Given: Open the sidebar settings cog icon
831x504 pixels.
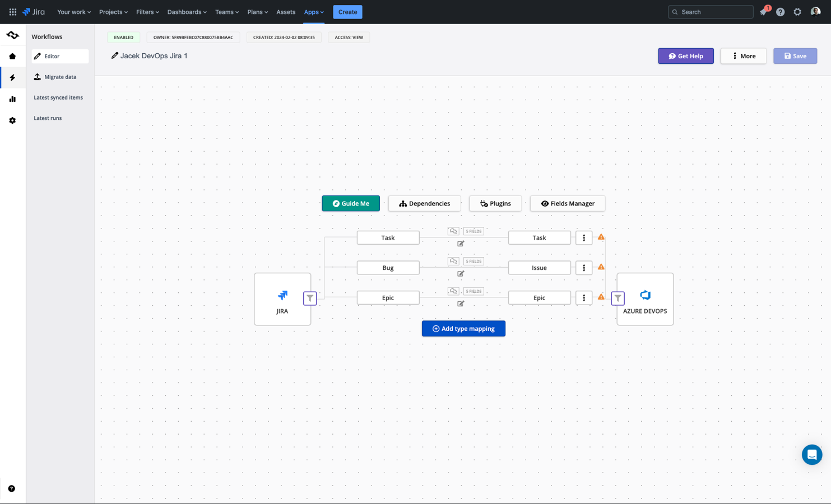Looking at the screenshot, I should 12,120.
